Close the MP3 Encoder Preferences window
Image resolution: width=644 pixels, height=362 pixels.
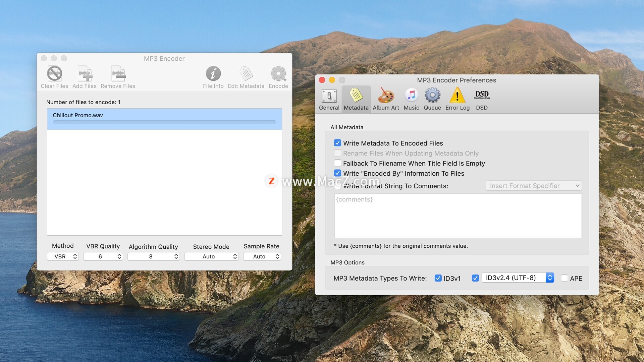(322, 80)
